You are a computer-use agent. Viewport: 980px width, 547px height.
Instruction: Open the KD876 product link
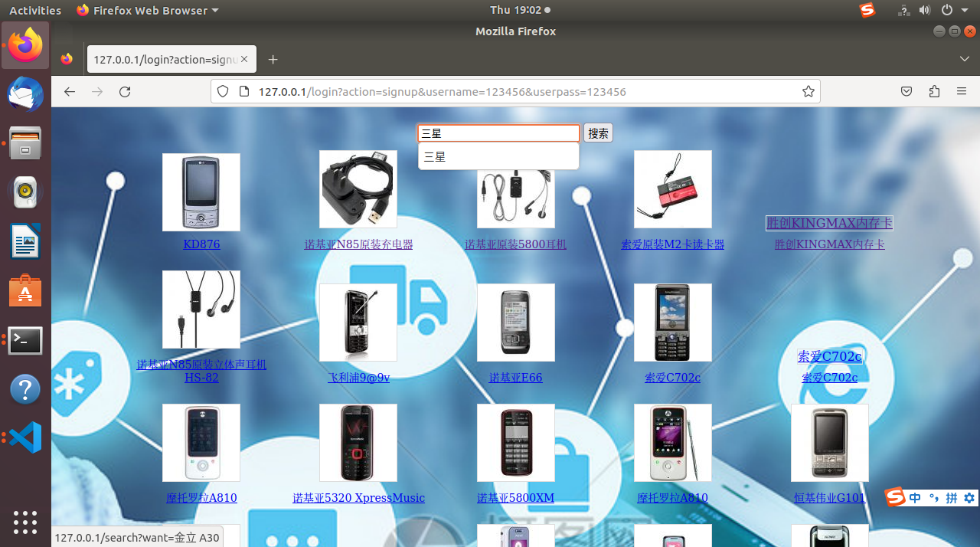(201, 244)
